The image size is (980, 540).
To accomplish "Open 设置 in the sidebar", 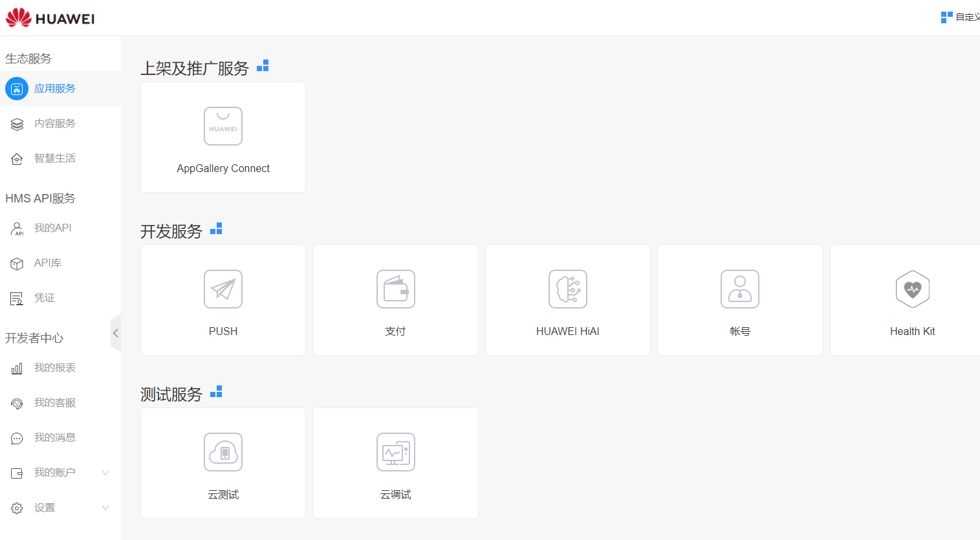I will coord(61,508).
